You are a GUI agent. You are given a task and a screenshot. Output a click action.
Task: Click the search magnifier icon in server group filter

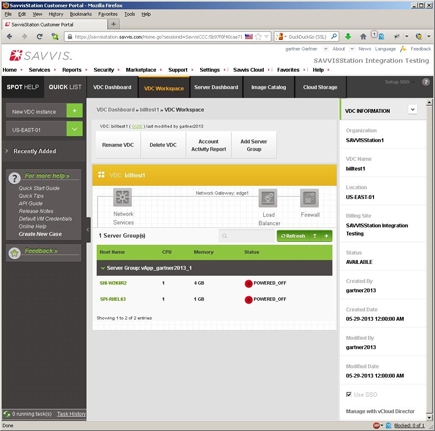225,236
